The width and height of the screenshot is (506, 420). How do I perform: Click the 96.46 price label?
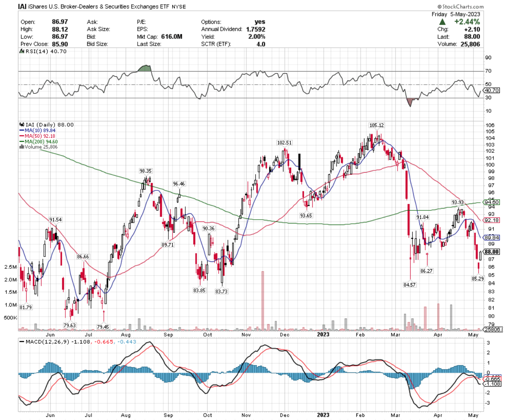click(x=179, y=184)
